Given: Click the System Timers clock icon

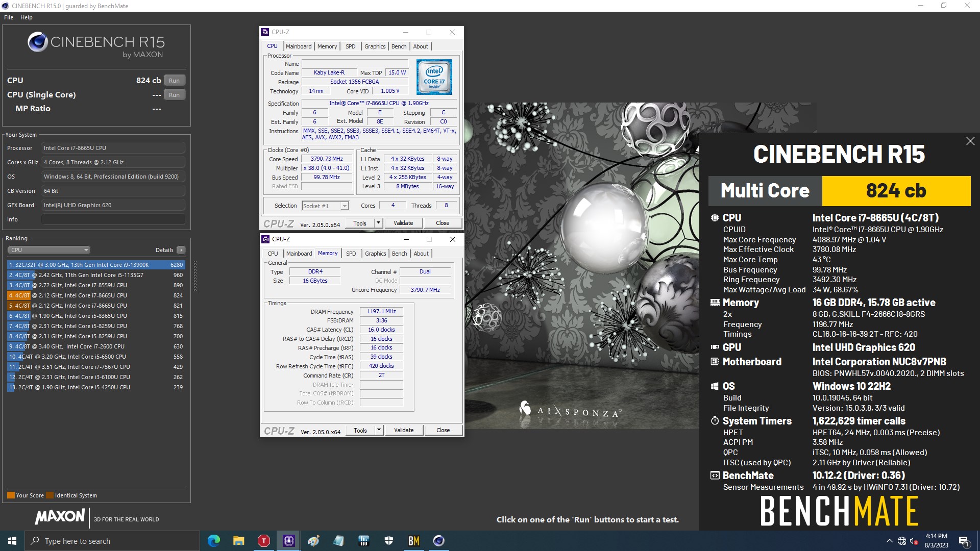Looking at the screenshot, I should pyautogui.click(x=715, y=421).
